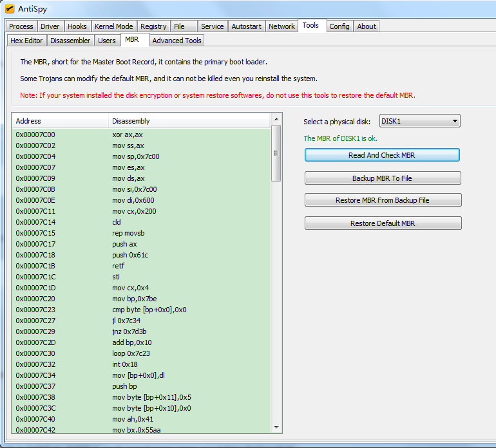Screen dimensions: 496x448
Task: Switch to the Driver tab
Action: [50, 26]
